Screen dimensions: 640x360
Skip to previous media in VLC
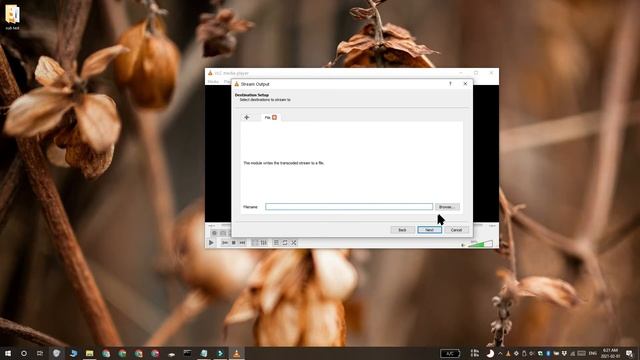(225, 243)
